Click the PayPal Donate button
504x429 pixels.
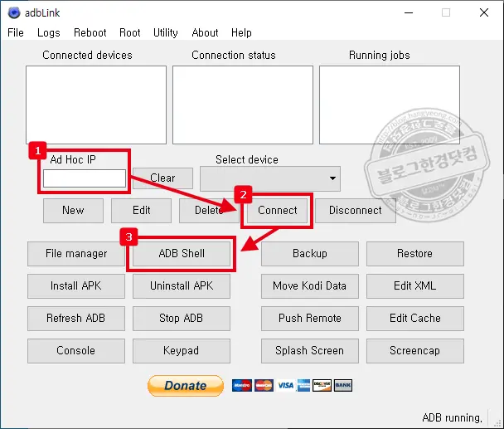tap(185, 385)
